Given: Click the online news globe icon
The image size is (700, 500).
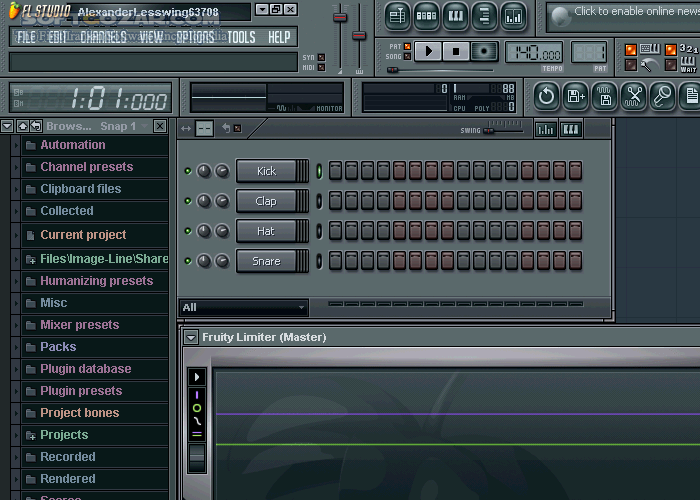Looking at the screenshot, I should (x=561, y=17).
